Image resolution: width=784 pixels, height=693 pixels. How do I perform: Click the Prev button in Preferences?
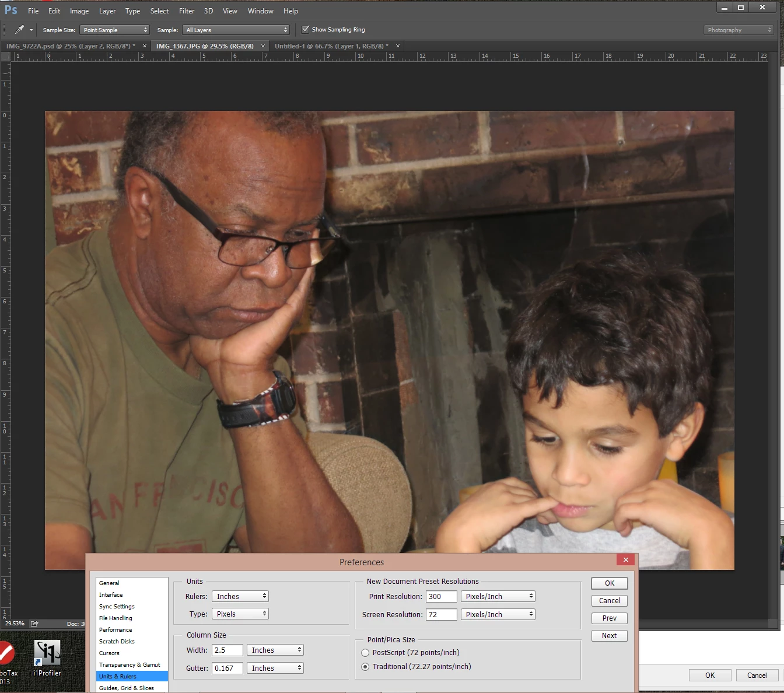pyautogui.click(x=610, y=618)
